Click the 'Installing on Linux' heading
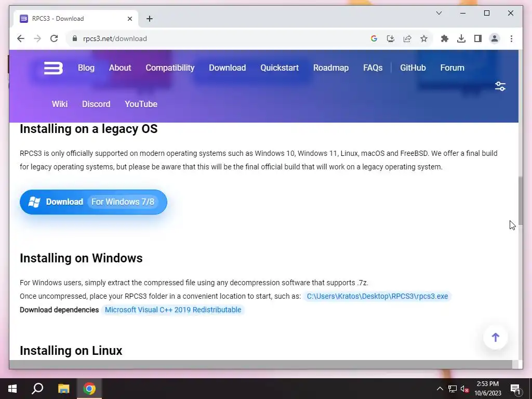The height and width of the screenshot is (399, 532). click(x=71, y=351)
